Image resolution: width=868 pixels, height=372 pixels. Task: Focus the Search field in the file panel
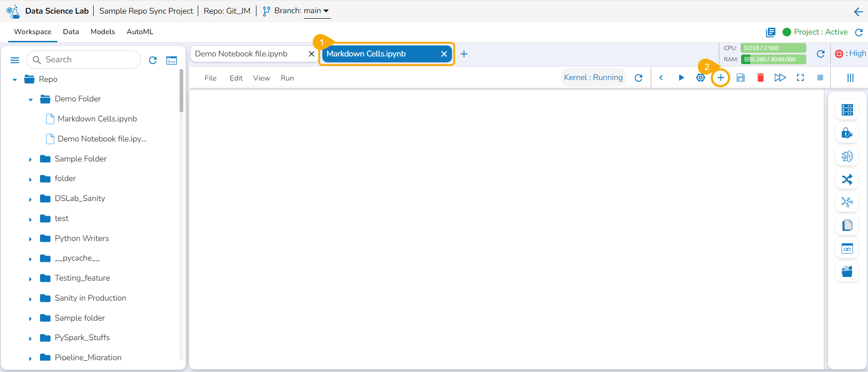pyautogui.click(x=84, y=60)
